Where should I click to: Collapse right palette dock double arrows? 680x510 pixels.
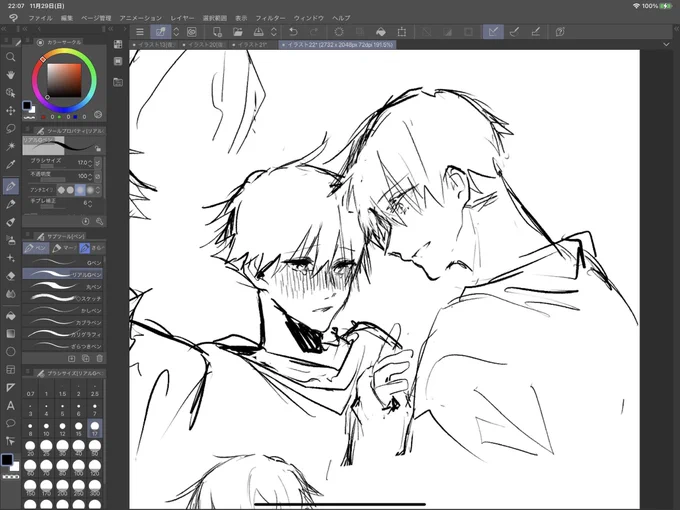coord(677,29)
